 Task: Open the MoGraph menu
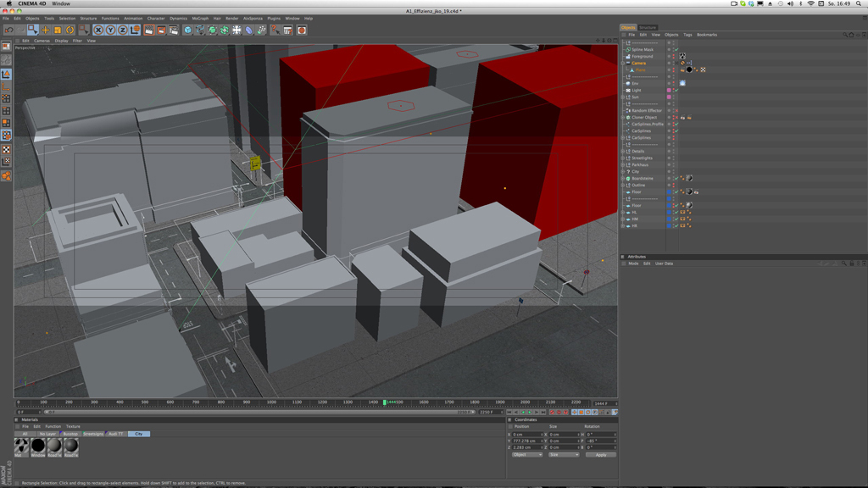[x=200, y=18]
